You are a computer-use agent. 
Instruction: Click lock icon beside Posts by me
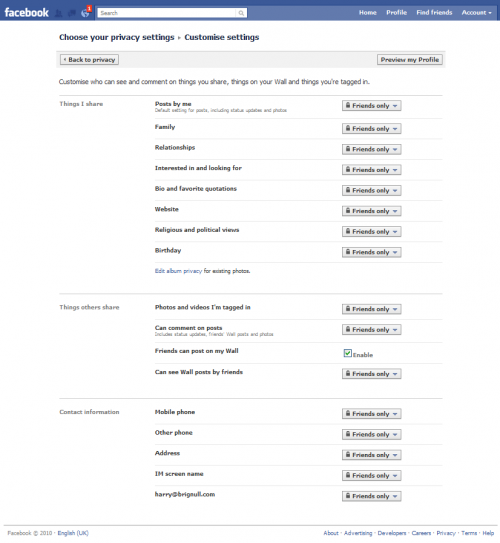(348, 105)
